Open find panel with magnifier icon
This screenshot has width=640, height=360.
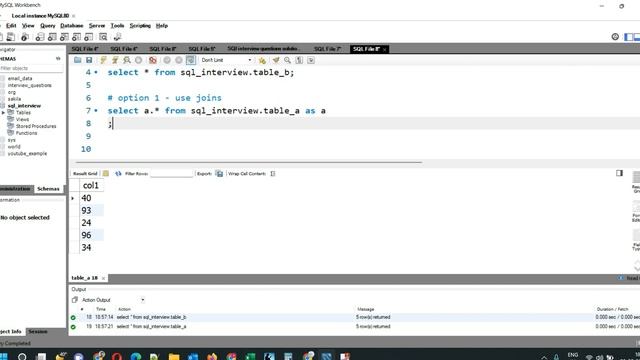click(x=287, y=60)
